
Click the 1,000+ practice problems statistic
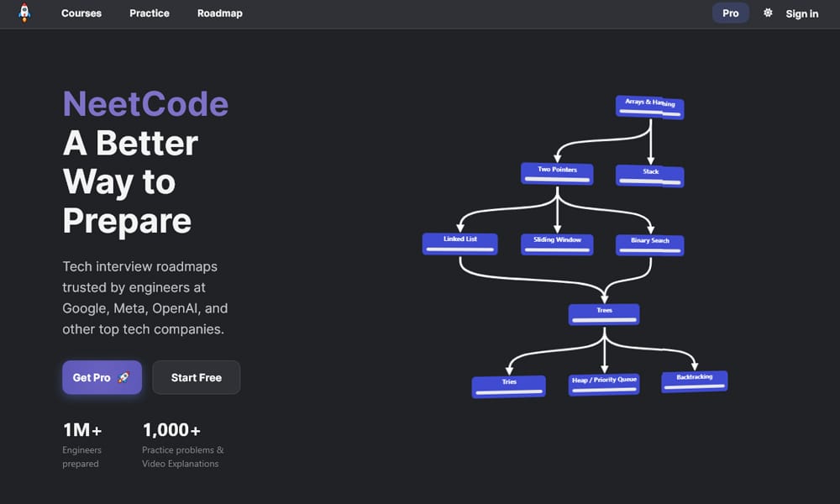coord(171,430)
